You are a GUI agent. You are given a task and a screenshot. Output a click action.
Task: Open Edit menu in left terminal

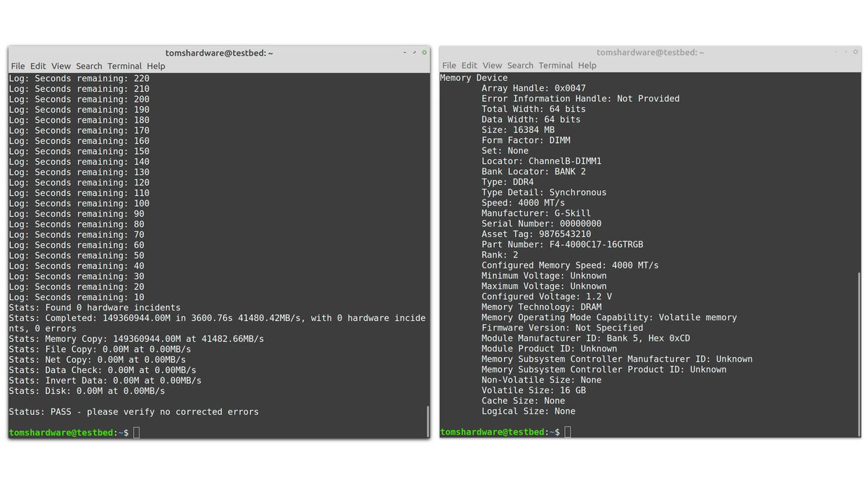click(x=38, y=66)
